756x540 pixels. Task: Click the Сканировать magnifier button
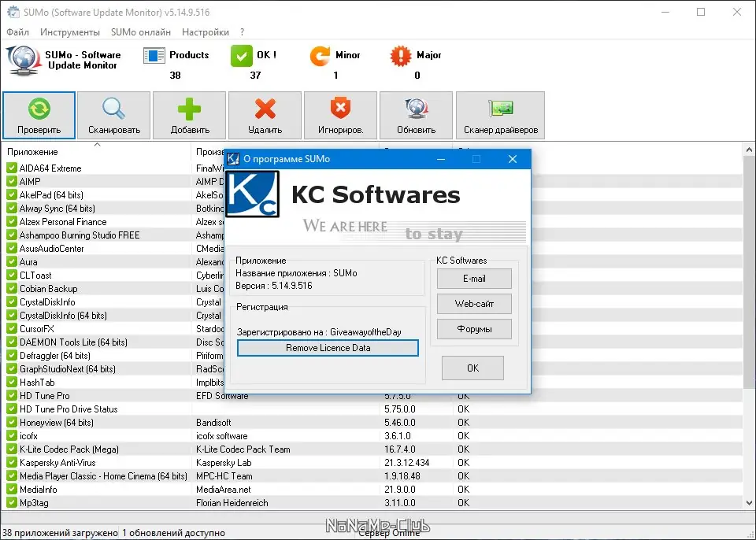[113, 115]
